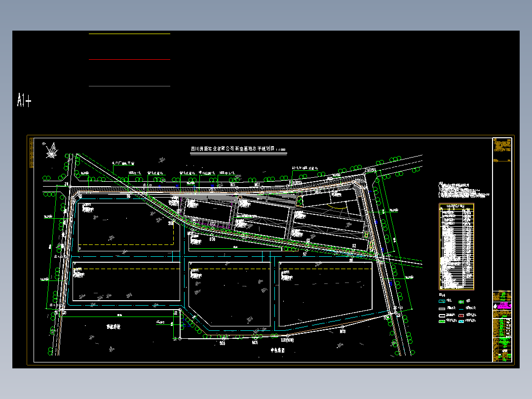Click the white double-line road legend symbol

442,309
